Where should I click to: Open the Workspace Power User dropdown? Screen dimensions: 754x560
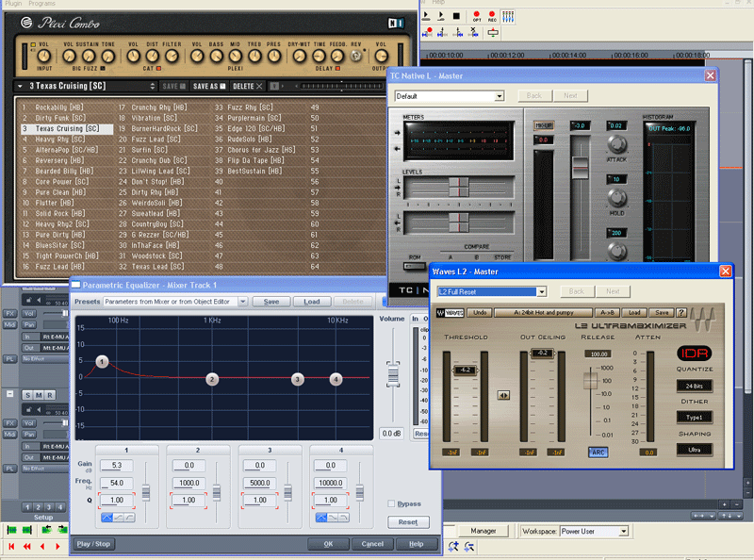point(623,532)
